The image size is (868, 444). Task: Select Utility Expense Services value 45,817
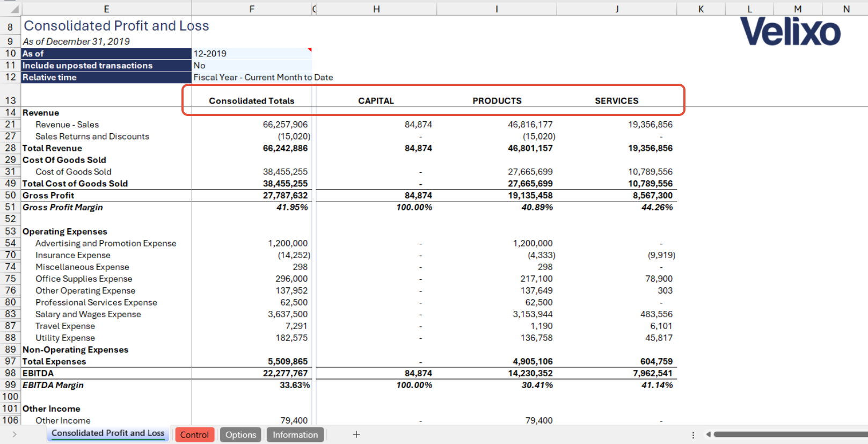[659, 338]
